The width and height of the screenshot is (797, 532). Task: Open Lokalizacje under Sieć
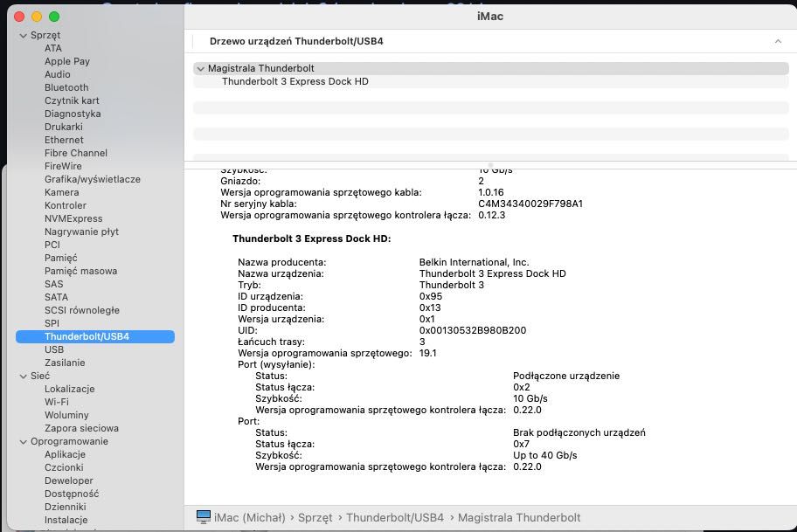tap(70, 389)
